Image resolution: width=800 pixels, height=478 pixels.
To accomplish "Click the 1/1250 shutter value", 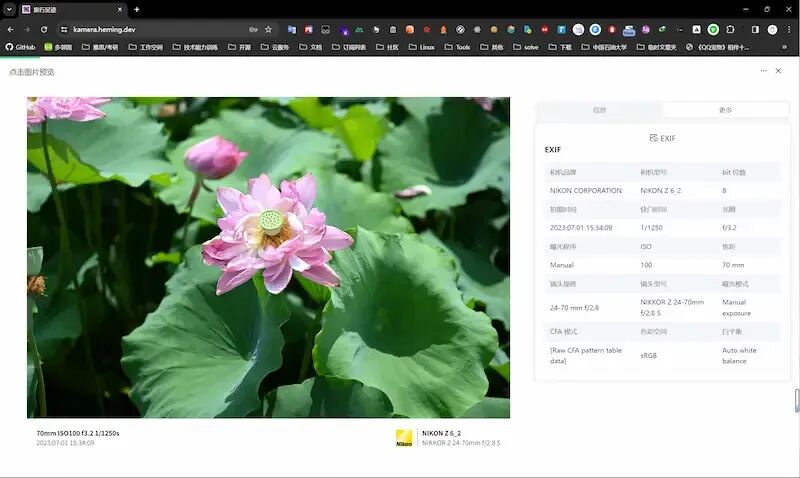I will click(x=651, y=228).
